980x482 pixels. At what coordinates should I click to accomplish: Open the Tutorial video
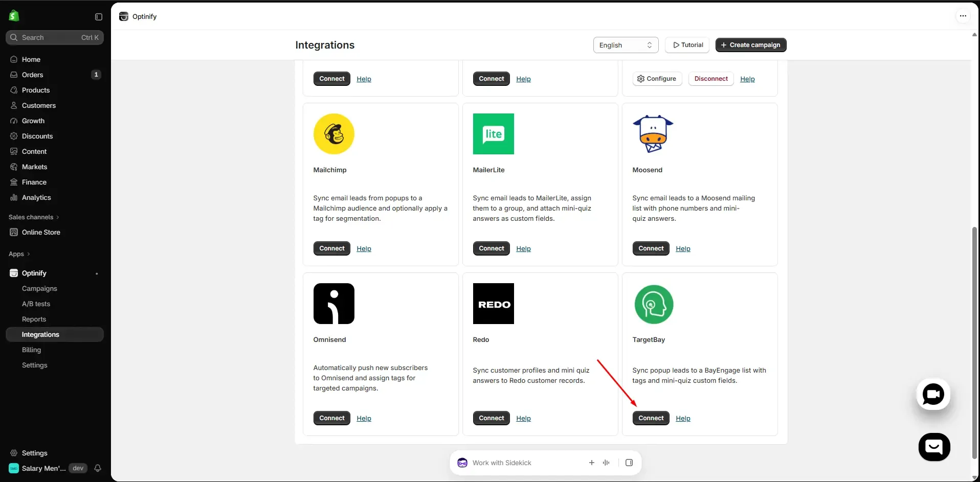coord(687,45)
